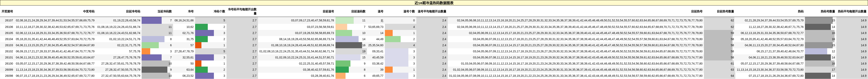Click warm number cell 无 in row 26107
Viewport: 868px width, 79px height.
click(x=382, y=21)
